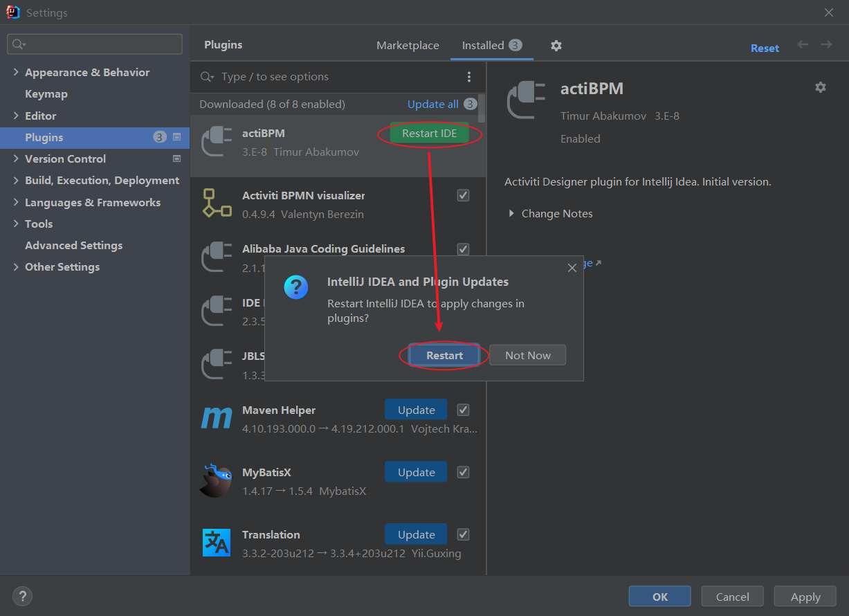This screenshot has width=849, height=616.
Task: Click the search magnifier in plugin search field
Action: (206, 77)
